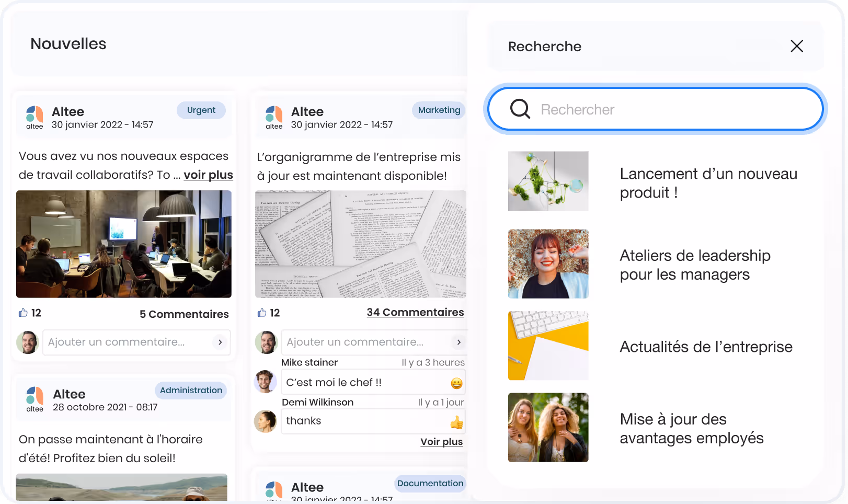The height and width of the screenshot is (504, 848).
Task: Click the Nouvelles heading
Action: point(68,44)
